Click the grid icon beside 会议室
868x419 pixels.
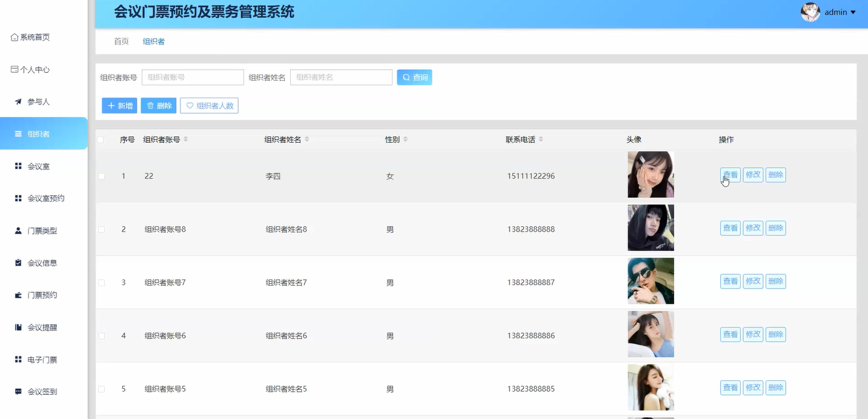pos(18,166)
